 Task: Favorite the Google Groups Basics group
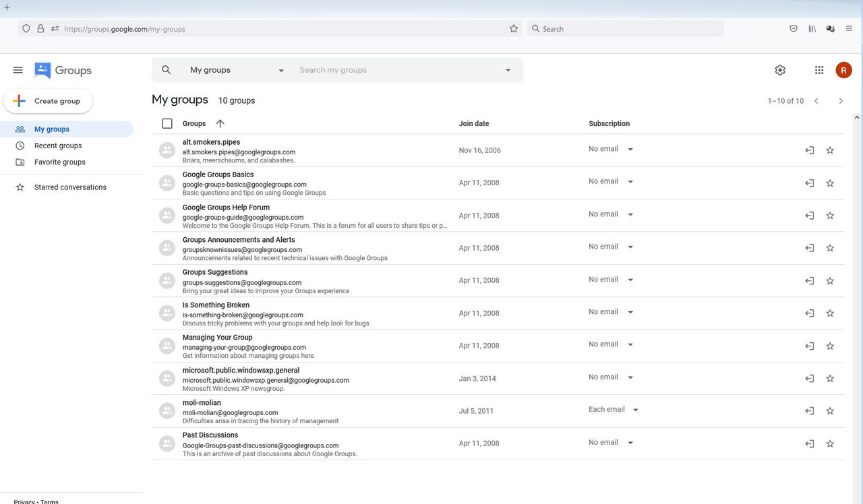tap(830, 183)
